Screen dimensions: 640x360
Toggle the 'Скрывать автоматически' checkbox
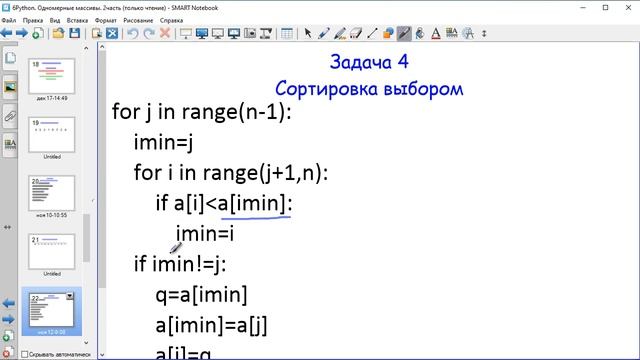click(x=24, y=354)
